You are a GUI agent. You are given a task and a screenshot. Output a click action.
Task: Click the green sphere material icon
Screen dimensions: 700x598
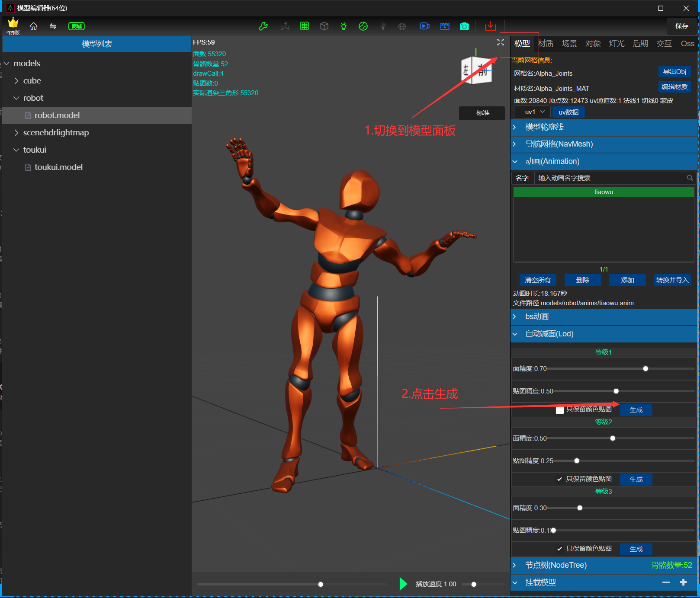tap(363, 26)
